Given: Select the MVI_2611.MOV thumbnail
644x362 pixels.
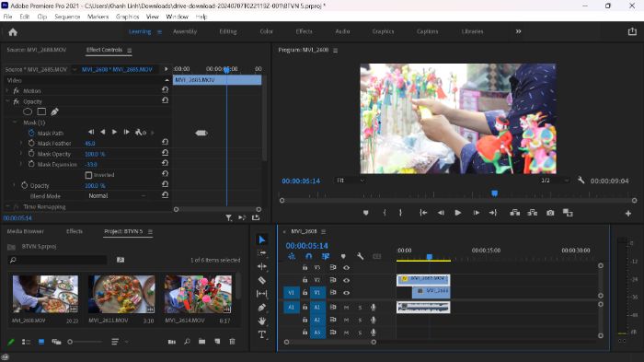Looking at the screenshot, I should [121, 294].
